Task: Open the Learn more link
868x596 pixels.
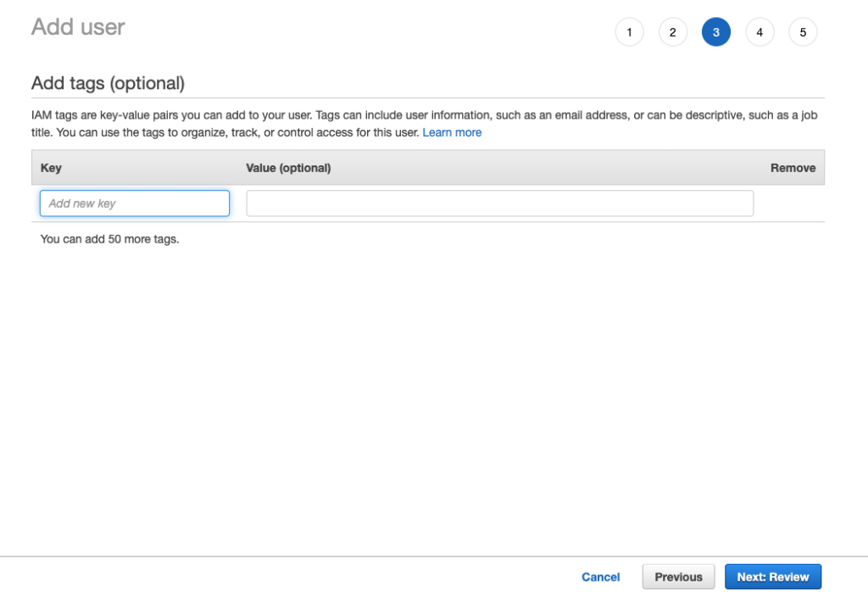Action: pos(452,132)
